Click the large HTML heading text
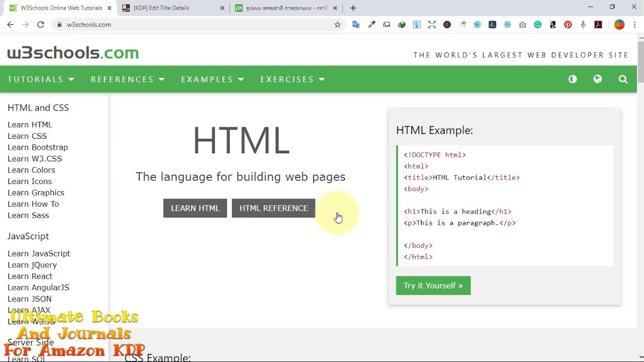 pyautogui.click(x=241, y=141)
